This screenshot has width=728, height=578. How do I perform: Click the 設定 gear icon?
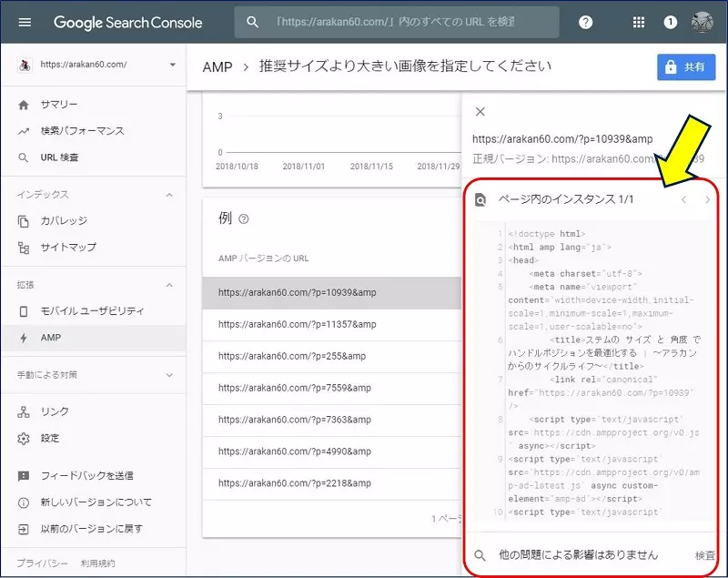(x=24, y=438)
